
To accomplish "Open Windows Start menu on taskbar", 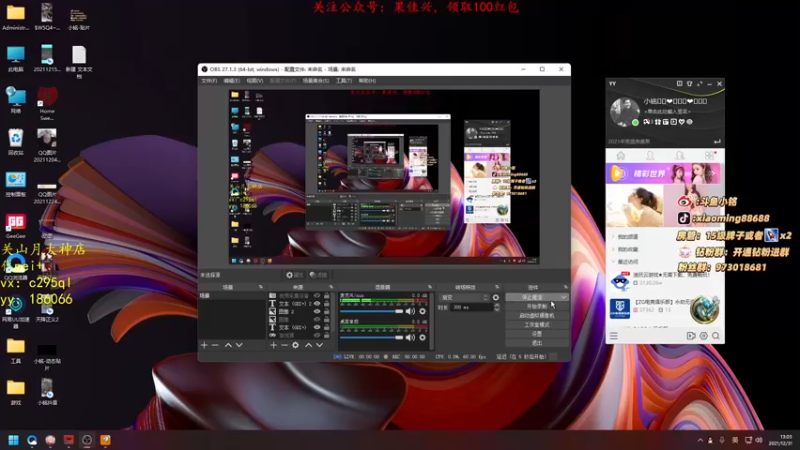I will (x=13, y=440).
